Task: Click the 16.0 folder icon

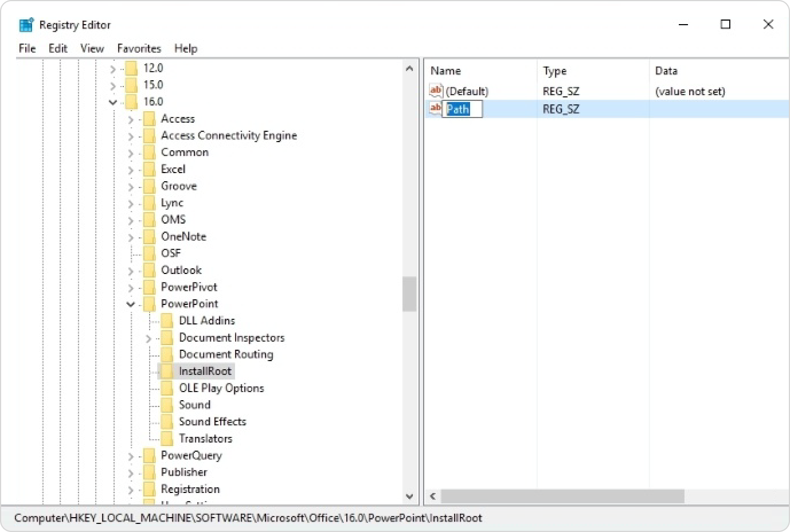Action: [x=131, y=101]
